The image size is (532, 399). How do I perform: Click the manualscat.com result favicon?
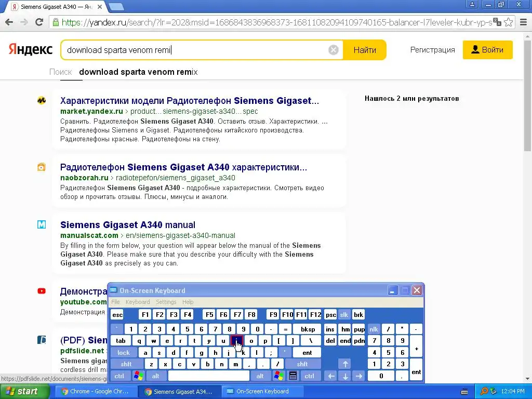[42, 224]
